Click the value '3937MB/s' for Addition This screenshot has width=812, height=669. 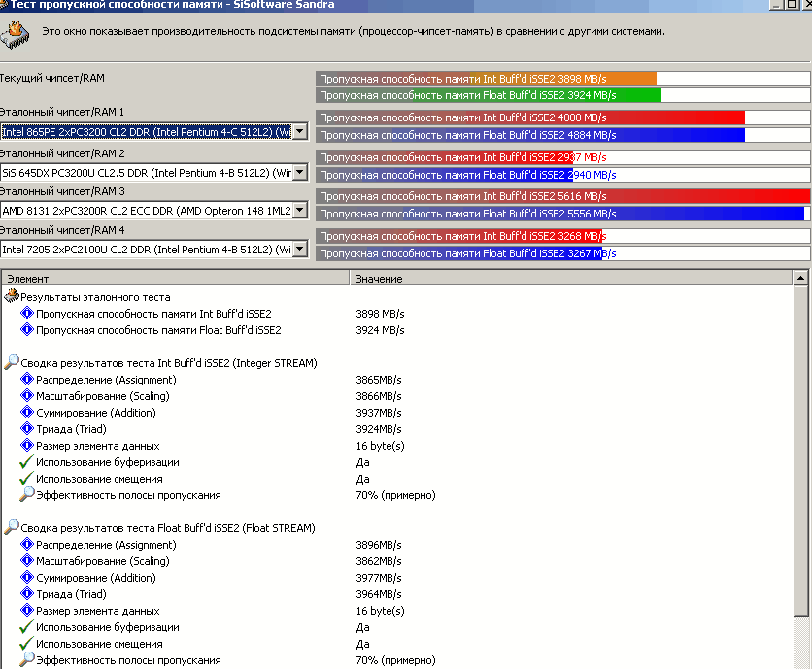click(x=379, y=413)
